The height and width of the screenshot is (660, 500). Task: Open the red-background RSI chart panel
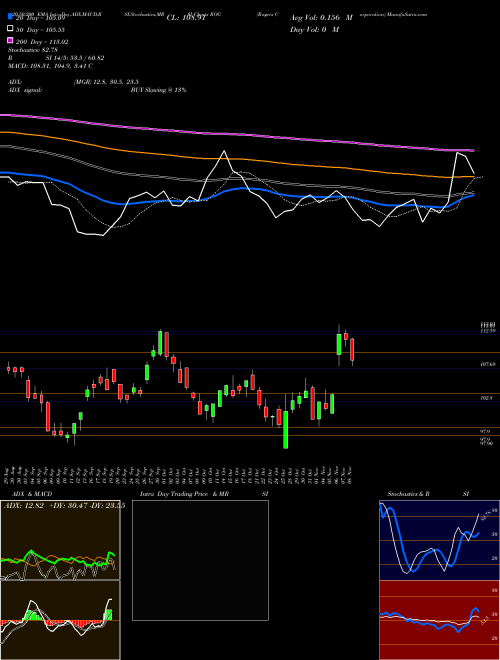(439, 620)
